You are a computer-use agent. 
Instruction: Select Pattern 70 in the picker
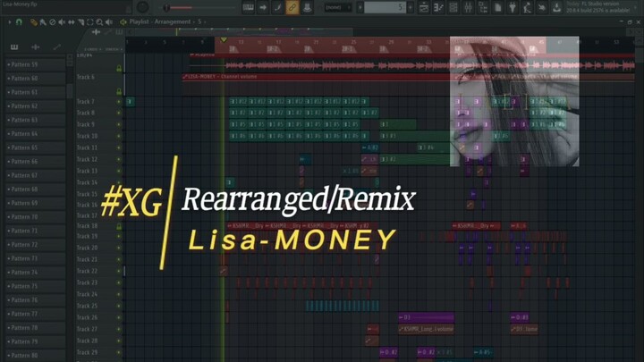[36, 216]
